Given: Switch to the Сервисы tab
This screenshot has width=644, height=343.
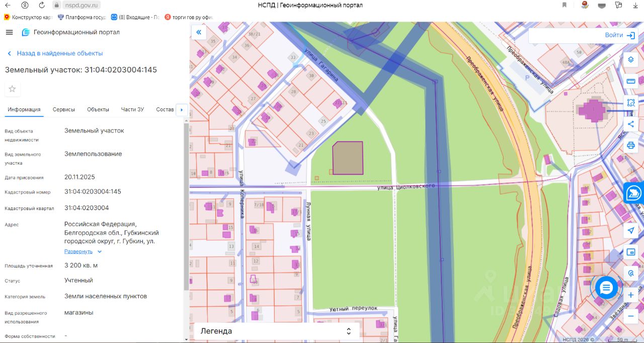Looking at the screenshot, I should [64, 109].
